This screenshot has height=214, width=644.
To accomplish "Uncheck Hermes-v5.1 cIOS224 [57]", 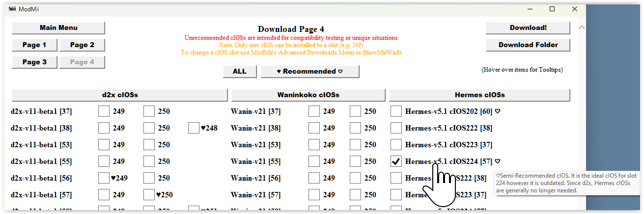I will [396, 161].
